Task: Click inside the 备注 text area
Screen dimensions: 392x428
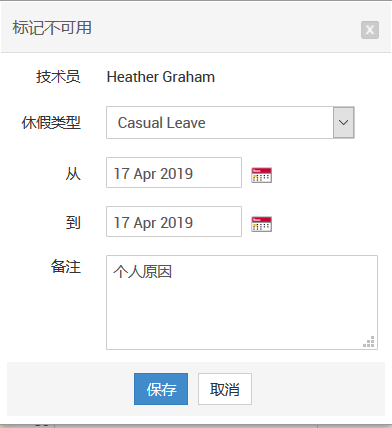Action: [x=242, y=302]
